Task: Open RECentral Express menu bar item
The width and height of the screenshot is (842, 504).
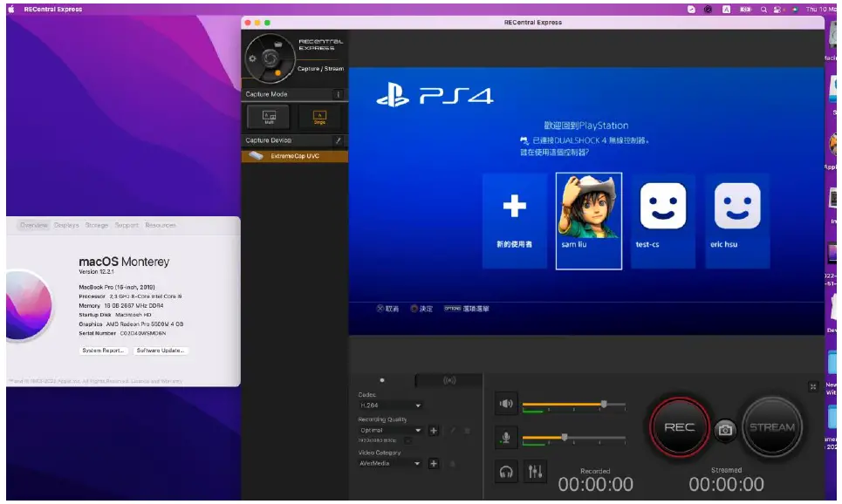Action: (52, 9)
